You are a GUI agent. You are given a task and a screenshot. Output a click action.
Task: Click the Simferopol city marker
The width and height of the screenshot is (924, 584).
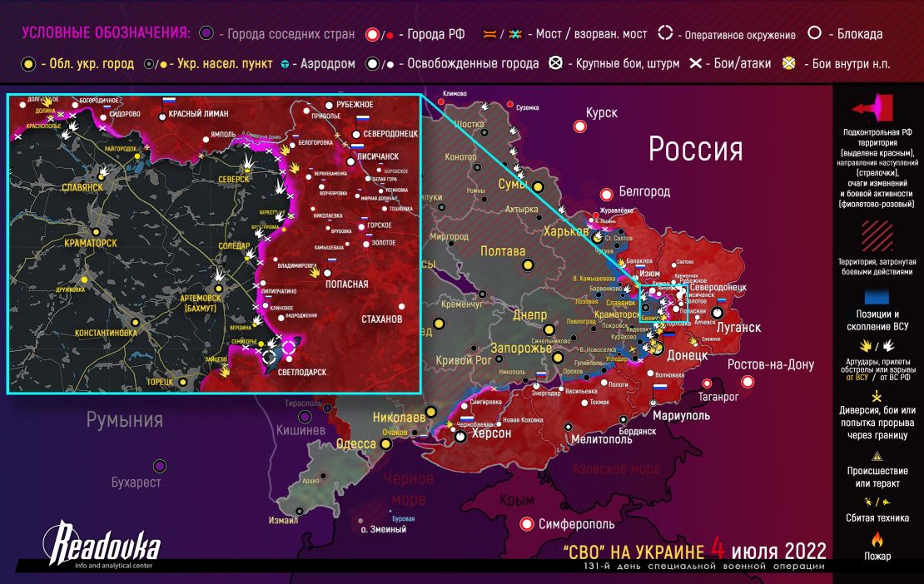526,524
